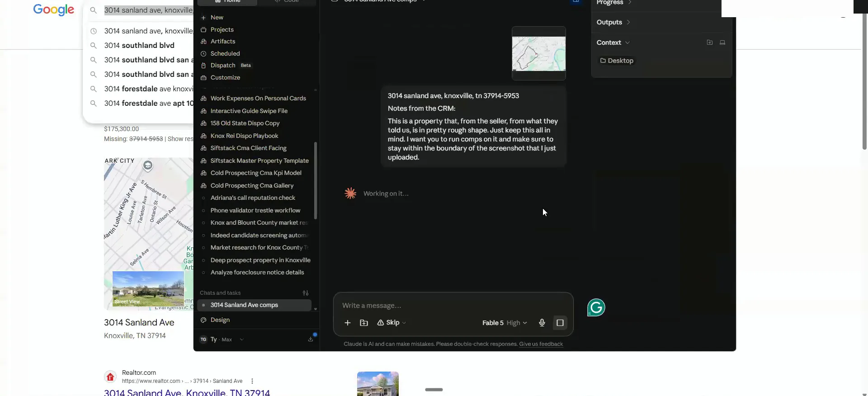Viewport: 868px width, 396px height.
Task: Open the Street View thumbnail in Google results
Action: coord(148,289)
